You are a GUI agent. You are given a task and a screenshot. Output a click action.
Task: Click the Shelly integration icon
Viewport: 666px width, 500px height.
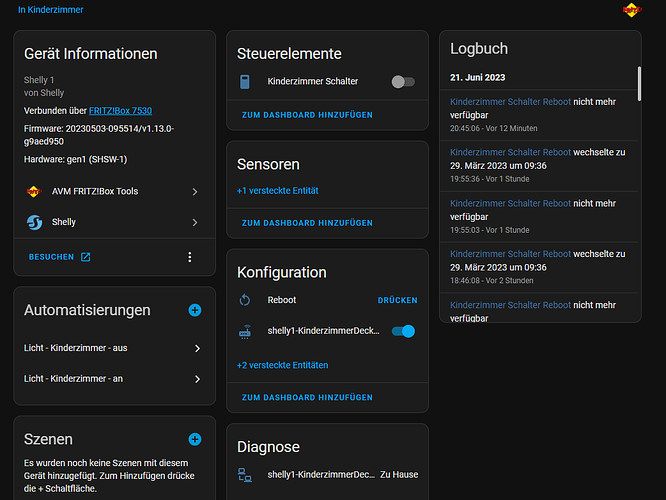[x=34, y=222]
